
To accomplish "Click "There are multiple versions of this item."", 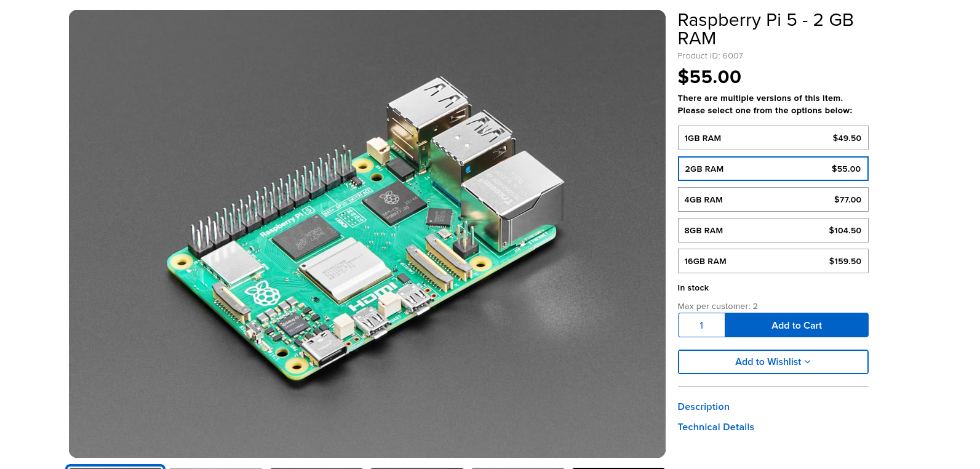I will [x=760, y=98].
